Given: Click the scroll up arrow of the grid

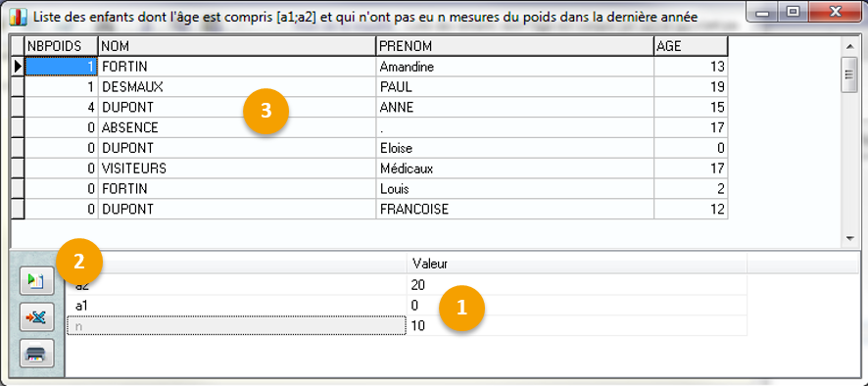Looking at the screenshot, I should (849, 44).
